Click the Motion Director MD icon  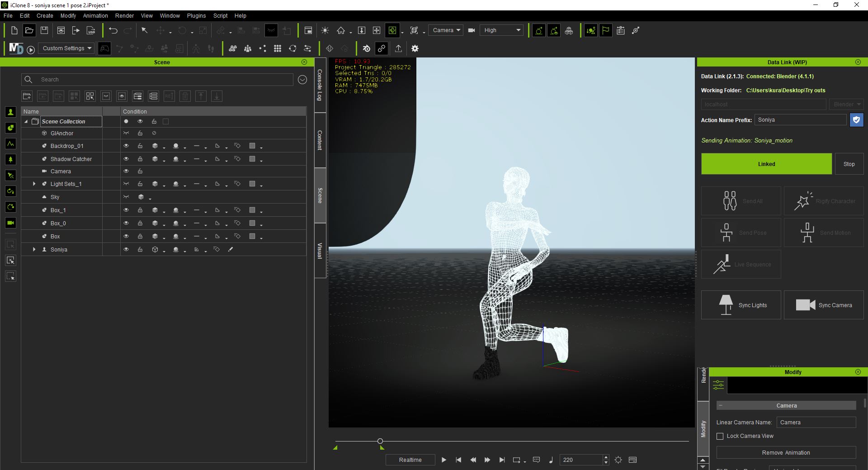point(16,48)
